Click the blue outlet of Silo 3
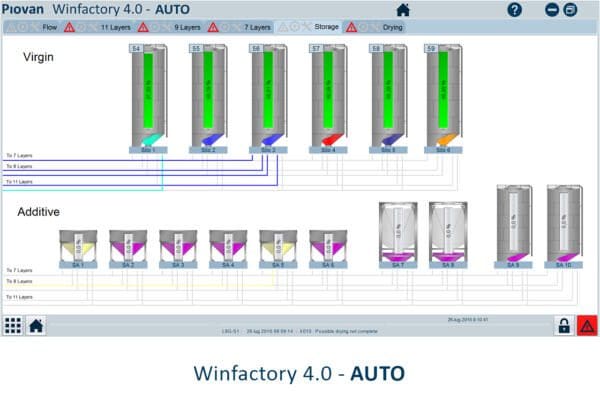This screenshot has height=416, width=600. tap(272, 139)
